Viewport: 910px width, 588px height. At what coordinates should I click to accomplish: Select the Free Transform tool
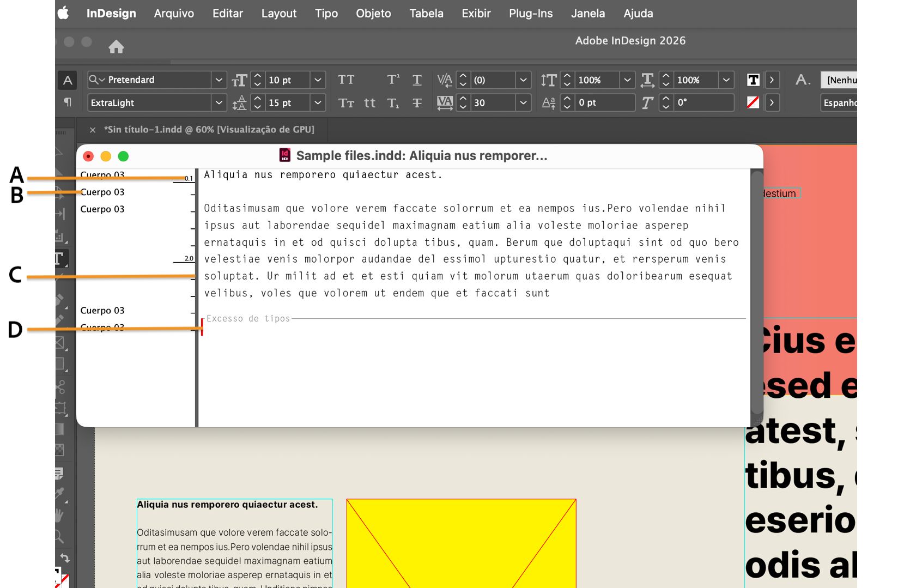[60, 408]
